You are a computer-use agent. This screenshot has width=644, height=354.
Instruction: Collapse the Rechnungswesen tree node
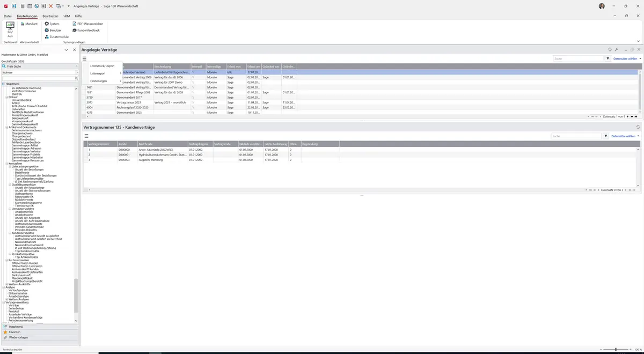7,260
